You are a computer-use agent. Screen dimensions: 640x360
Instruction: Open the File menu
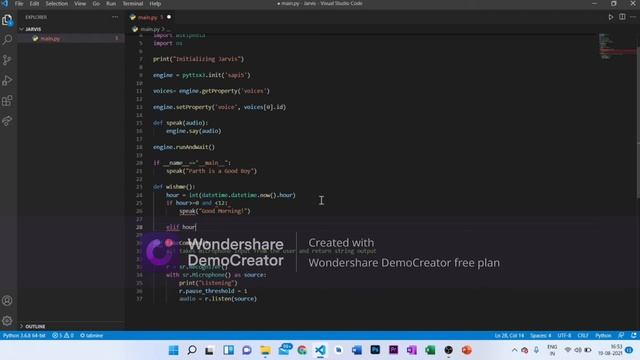[19, 4]
